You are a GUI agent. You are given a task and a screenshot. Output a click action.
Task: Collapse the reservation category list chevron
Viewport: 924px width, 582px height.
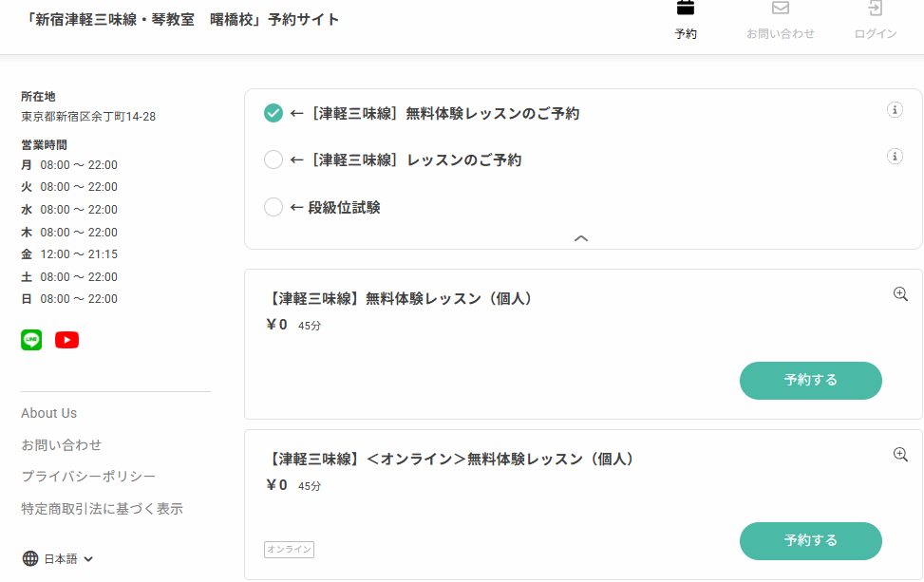pos(582,238)
